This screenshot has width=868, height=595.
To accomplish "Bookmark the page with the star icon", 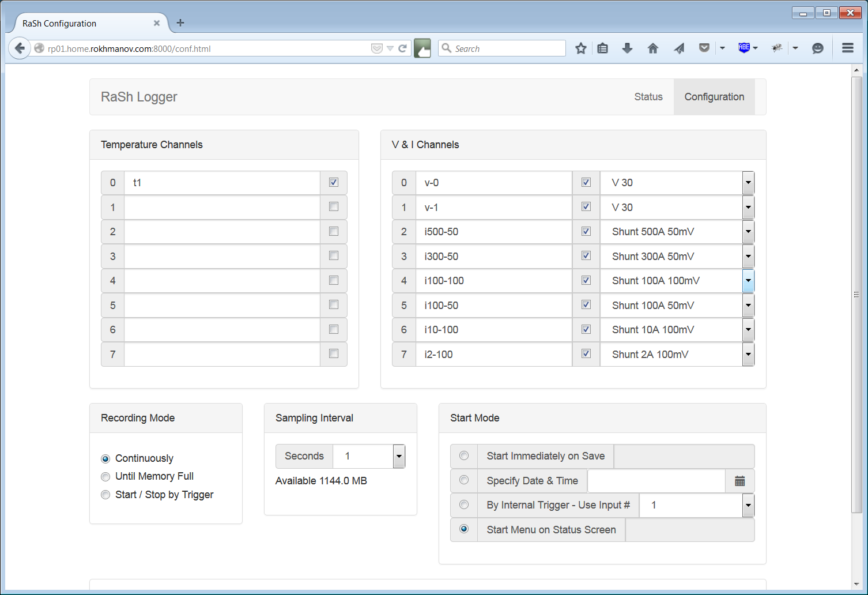I will 580,48.
